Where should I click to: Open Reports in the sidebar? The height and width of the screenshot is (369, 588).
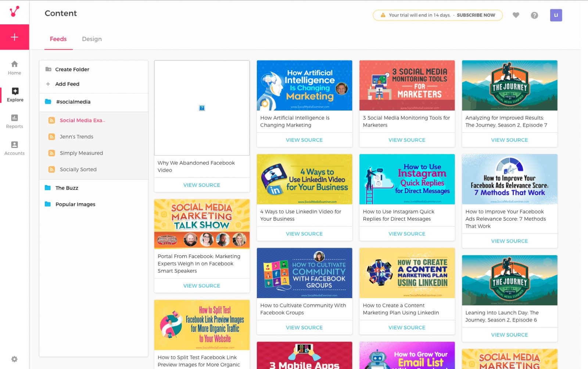click(x=14, y=122)
